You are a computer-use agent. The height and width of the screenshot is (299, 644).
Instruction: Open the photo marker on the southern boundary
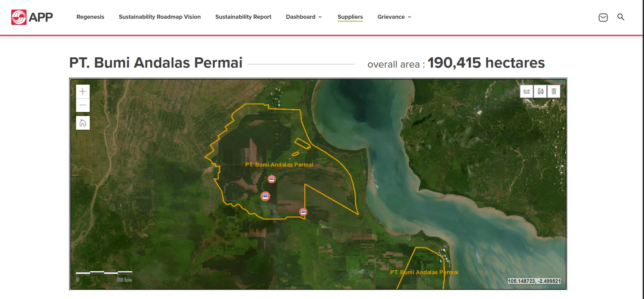pos(303,212)
